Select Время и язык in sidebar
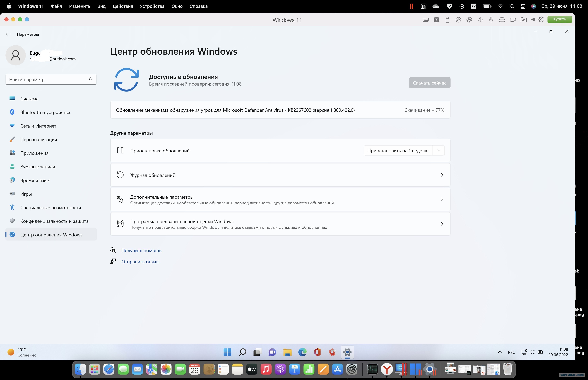This screenshot has width=588, height=380. [51, 180]
